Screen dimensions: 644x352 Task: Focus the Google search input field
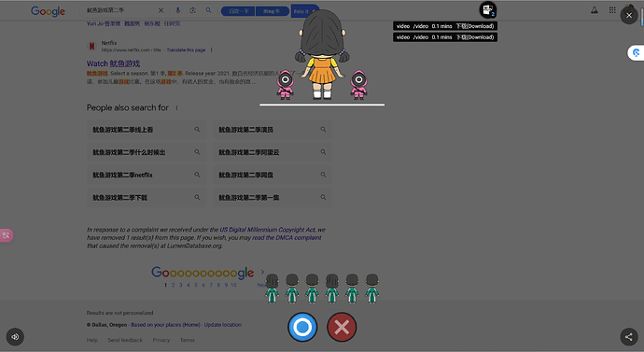point(119,10)
